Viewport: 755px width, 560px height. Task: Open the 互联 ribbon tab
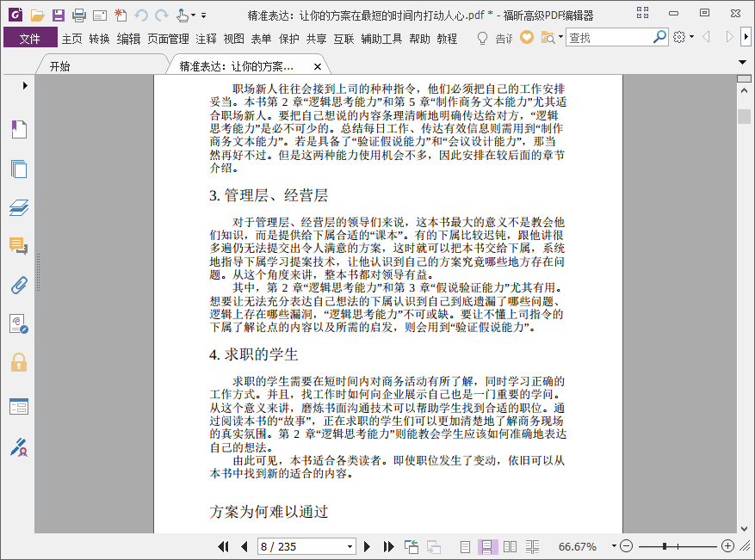pyautogui.click(x=343, y=39)
